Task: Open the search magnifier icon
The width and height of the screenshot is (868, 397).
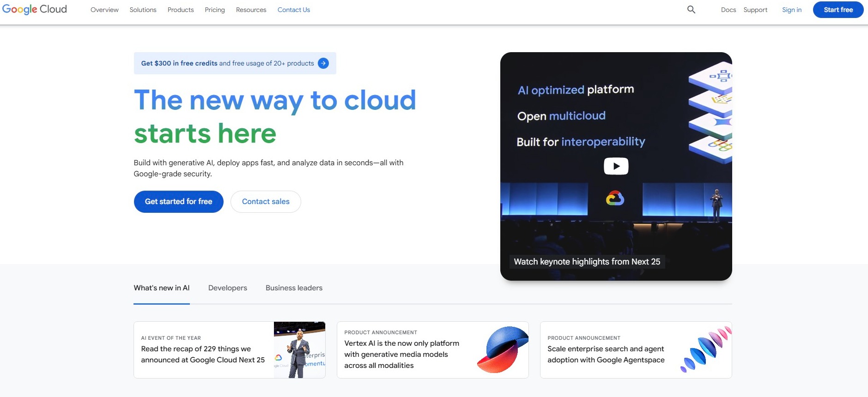Action: pyautogui.click(x=691, y=10)
